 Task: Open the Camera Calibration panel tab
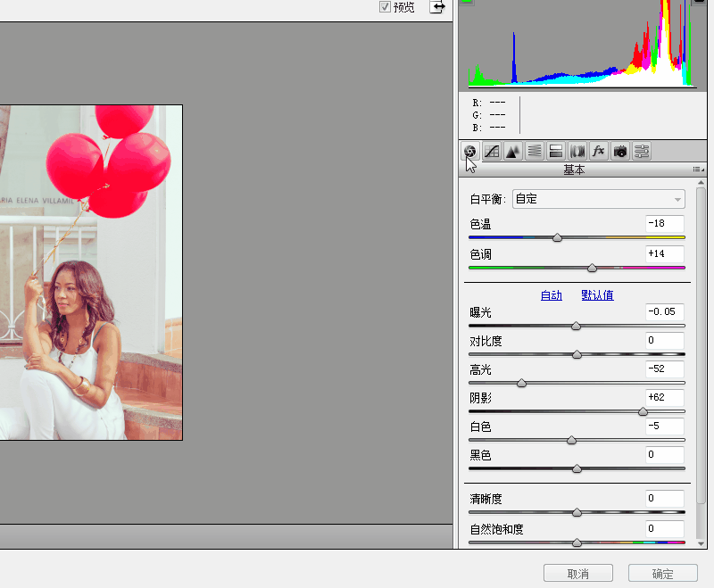click(x=620, y=151)
